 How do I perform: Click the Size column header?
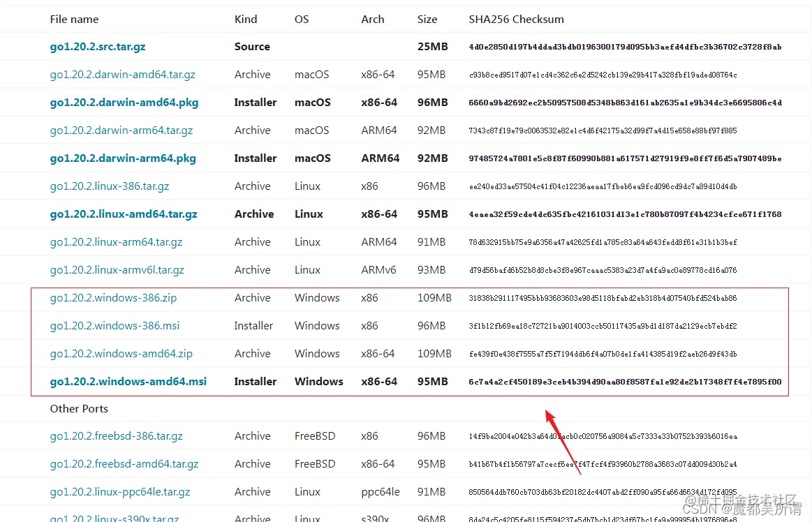coord(427,20)
